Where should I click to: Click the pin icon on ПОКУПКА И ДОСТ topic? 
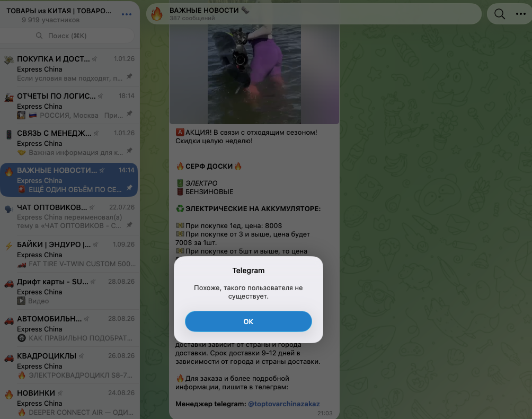[x=129, y=76]
